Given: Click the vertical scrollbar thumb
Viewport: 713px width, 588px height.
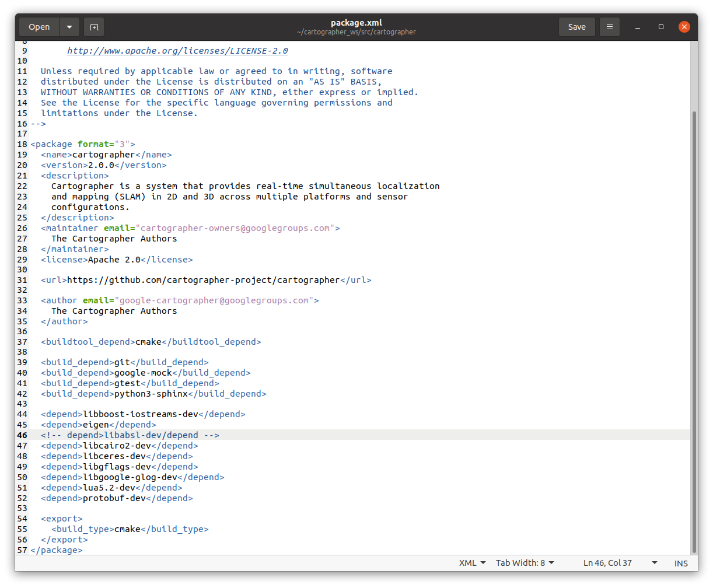Looking at the screenshot, I should 694,332.
